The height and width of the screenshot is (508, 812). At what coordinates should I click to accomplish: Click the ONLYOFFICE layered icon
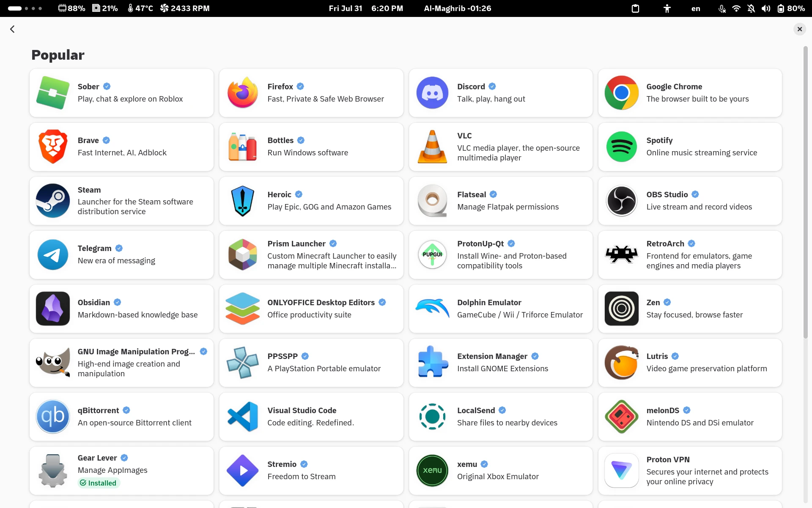[243, 309]
